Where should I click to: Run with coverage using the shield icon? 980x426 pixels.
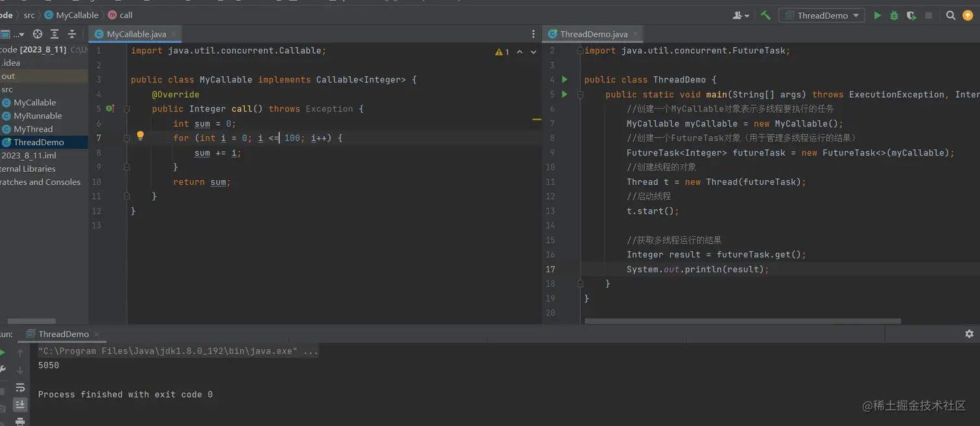click(911, 16)
